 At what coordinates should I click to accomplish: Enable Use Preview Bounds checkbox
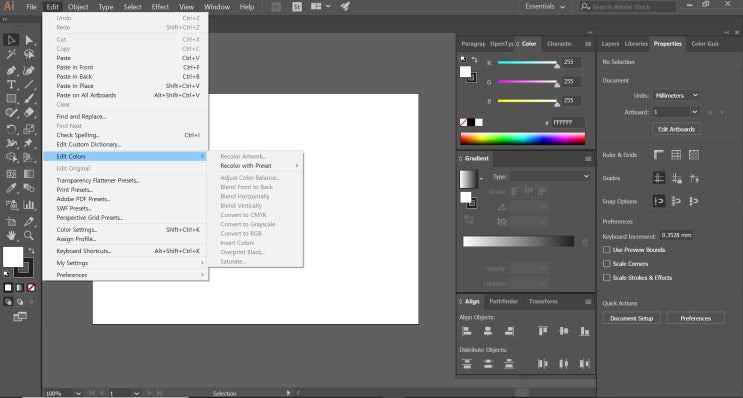click(607, 250)
